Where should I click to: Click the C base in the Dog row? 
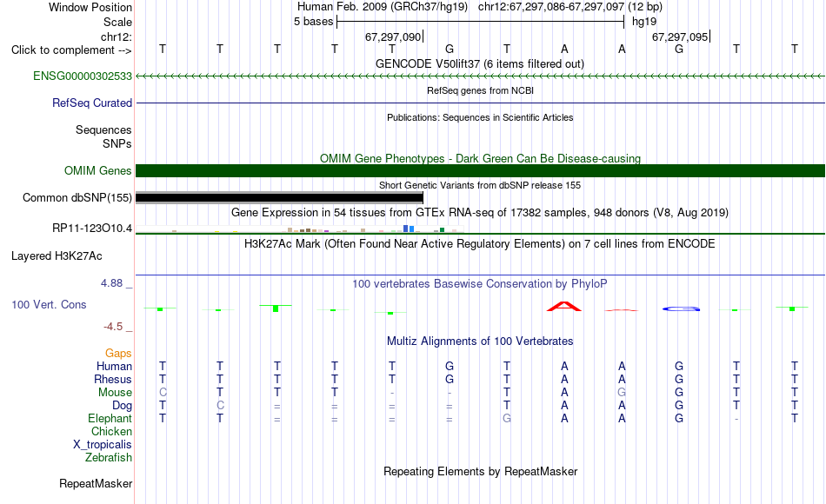(220, 406)
